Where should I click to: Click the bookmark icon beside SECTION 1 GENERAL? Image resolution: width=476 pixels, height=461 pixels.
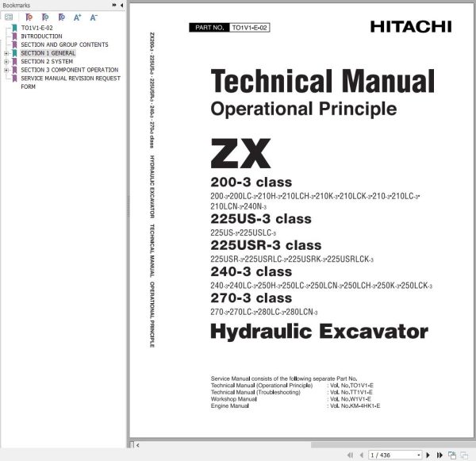[14, 53]
